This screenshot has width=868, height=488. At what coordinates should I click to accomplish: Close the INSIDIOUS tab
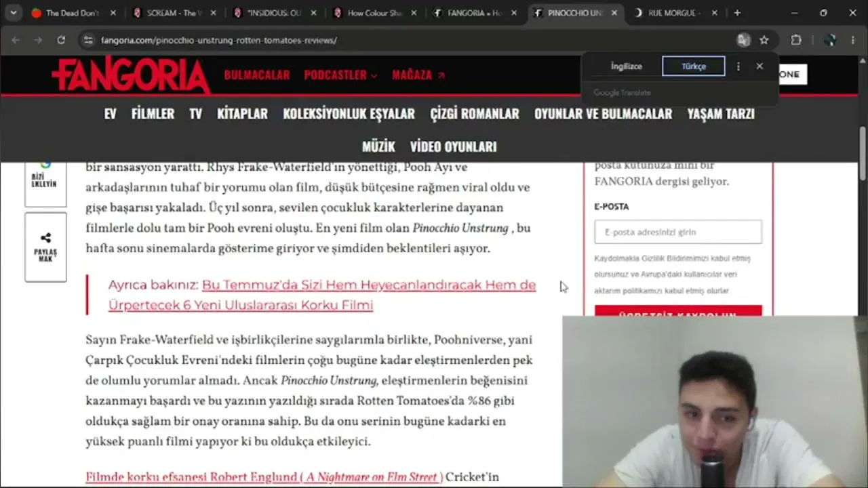314,13
